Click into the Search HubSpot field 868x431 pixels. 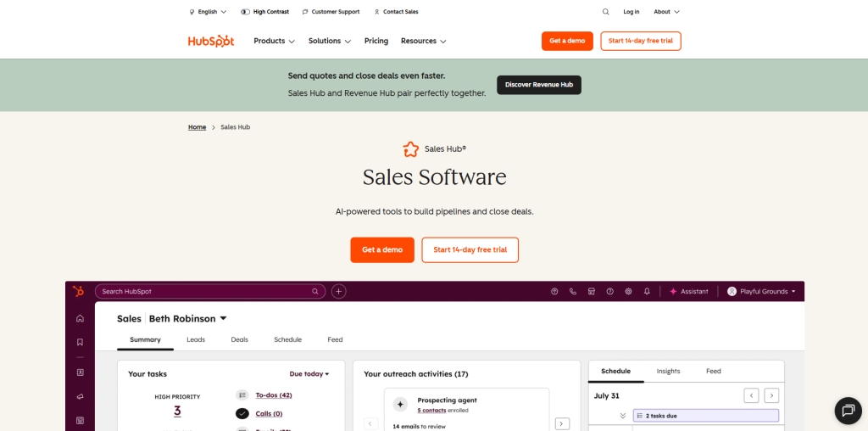(210, 291)
